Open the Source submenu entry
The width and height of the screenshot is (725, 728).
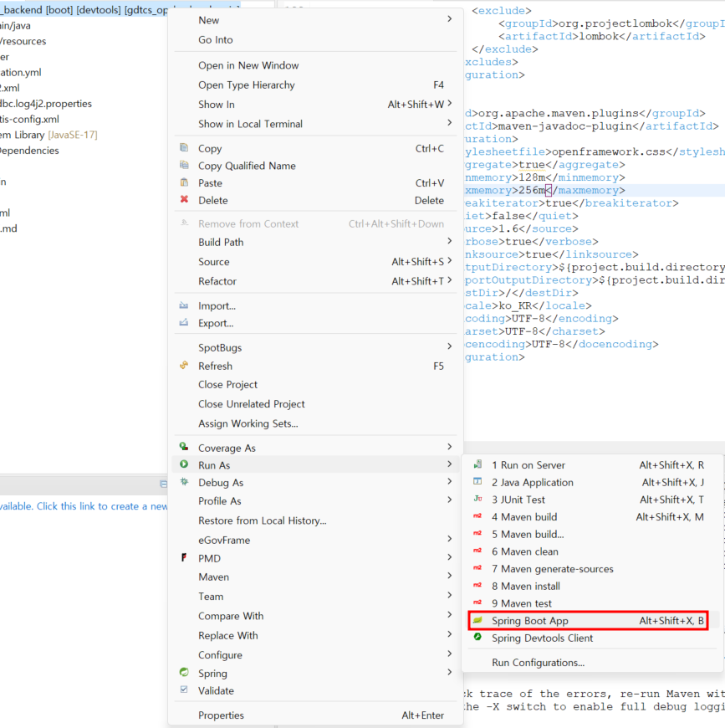coord(315,262)
